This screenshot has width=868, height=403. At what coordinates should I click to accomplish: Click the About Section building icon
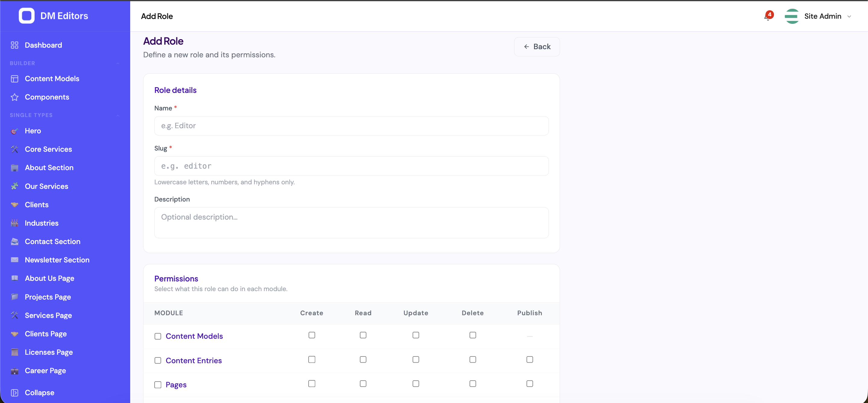pyautogui.click(x=14, y=168)
